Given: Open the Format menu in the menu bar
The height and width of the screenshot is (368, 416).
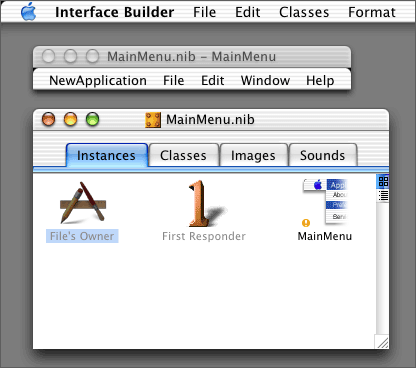Looking at the screenshot, I should click(372, 12).
